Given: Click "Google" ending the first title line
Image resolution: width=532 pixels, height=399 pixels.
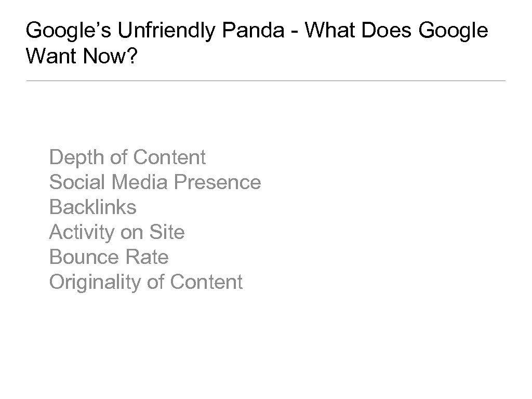Looking at the screenshot, I should pyautogui.click(x=453, y=31).
